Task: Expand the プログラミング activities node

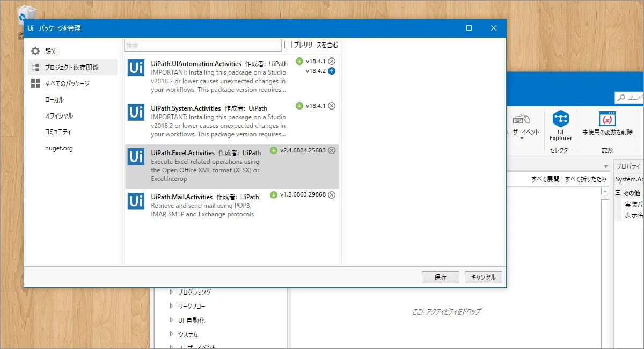Action: click(x=172, y=292)
